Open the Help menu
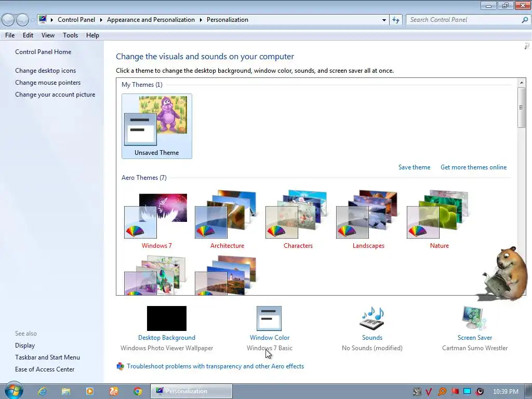 pyautogui.click(x=92, y=35)
